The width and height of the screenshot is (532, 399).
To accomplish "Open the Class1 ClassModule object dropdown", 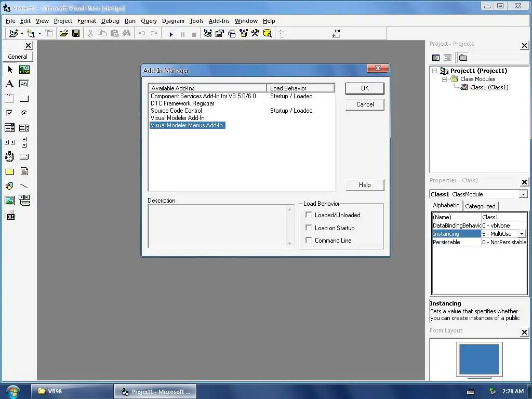I will click(x=523, y=194).
